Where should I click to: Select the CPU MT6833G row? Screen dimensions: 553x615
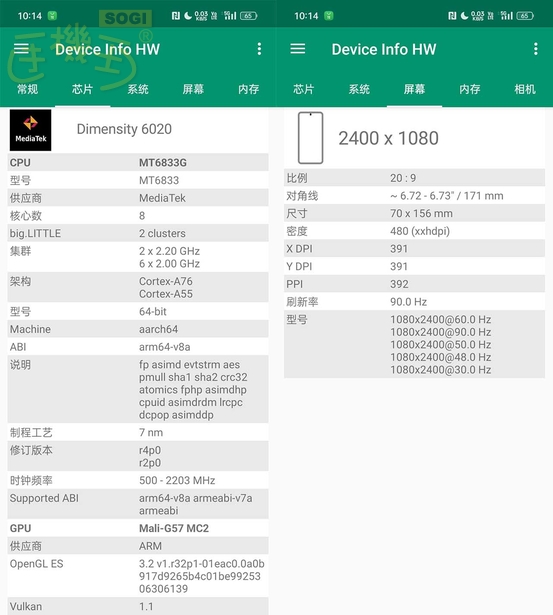coord(138,162)
